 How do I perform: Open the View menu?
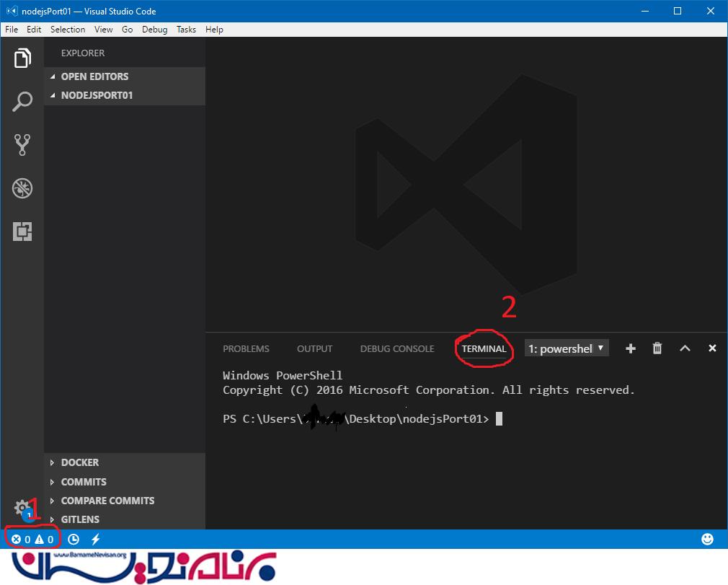click(104, 30)
